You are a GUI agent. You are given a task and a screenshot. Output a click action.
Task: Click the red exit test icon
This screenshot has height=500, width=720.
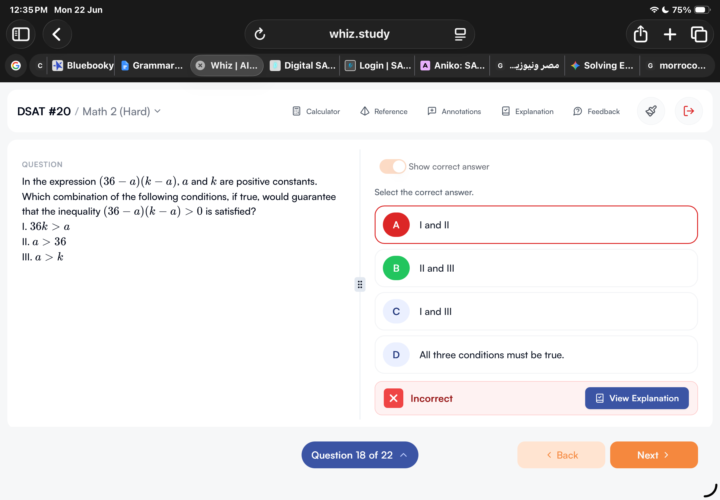click(x=688, y=111)
